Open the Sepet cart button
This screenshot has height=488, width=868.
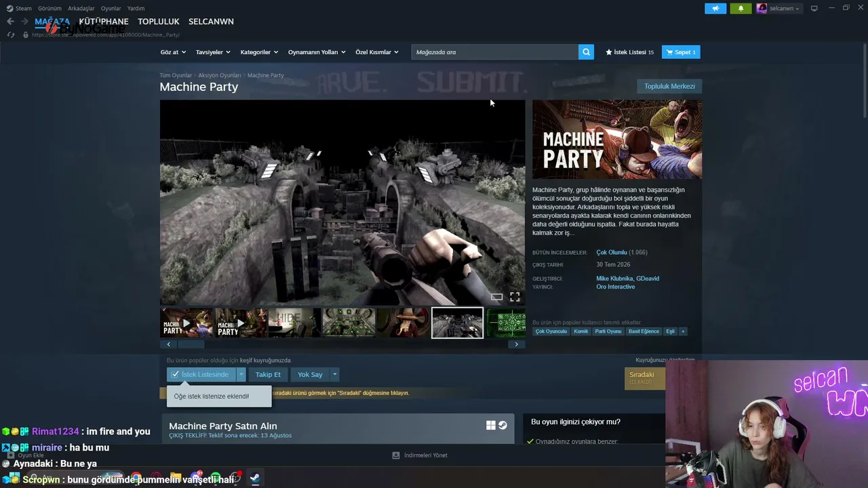pyautogui.click(x=681, y=52)
